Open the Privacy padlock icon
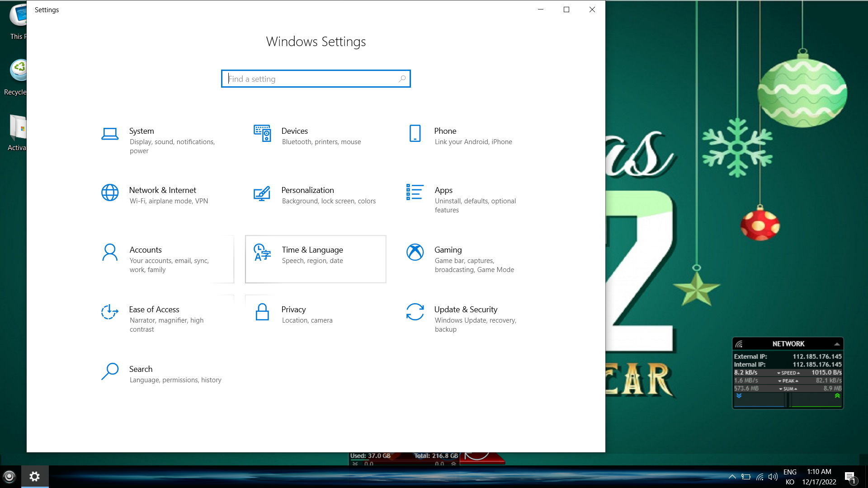 (x=262, y=312)
